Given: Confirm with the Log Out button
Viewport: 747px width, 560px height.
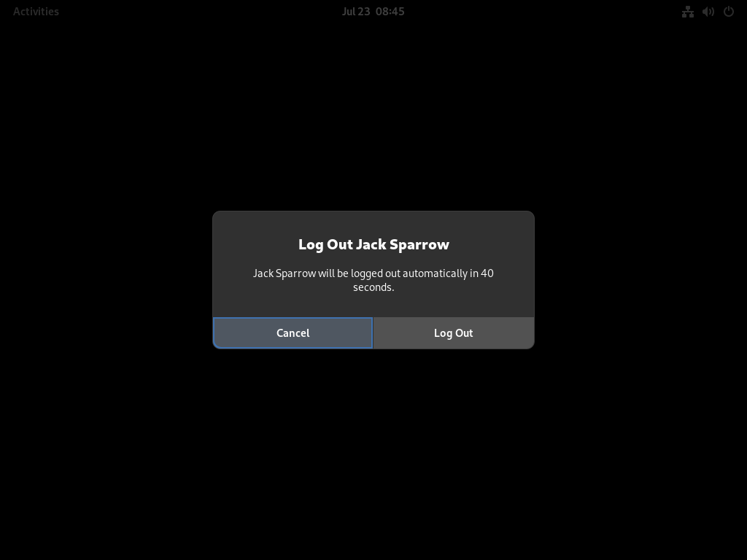Looking at the screenshot, I should click(454, 332).
